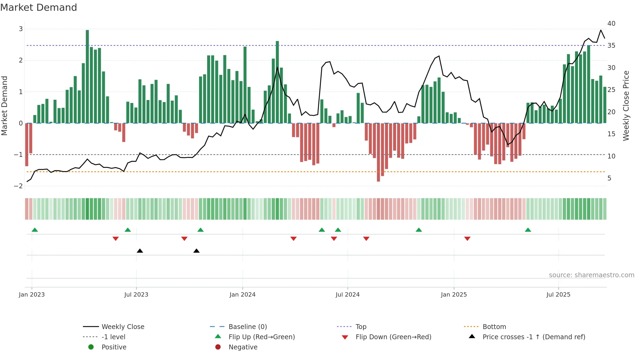Click the red flip-down marker around Sep 2023
Screen dimensions: 644x362
coord(184,239)
